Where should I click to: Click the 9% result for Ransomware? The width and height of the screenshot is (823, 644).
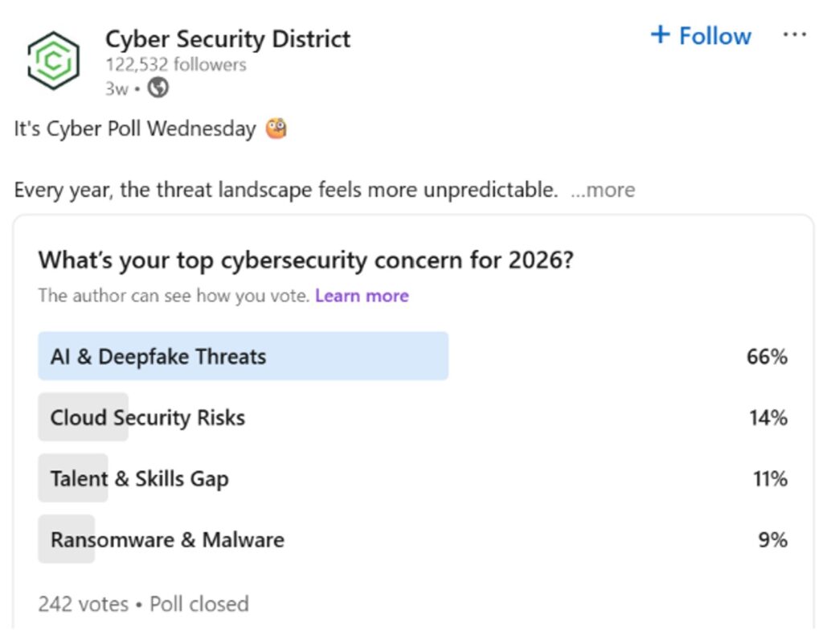coord(772,539)
